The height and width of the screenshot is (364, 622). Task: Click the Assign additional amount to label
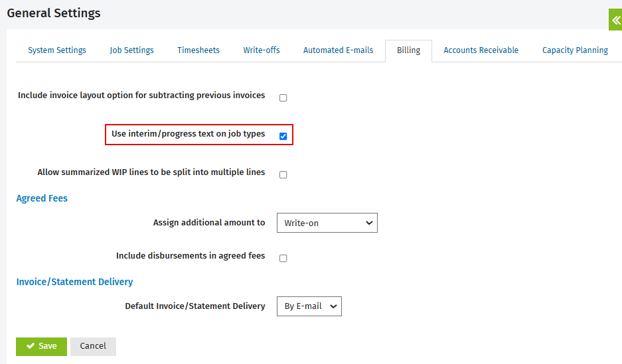pyautogui.click(x=209, y=223)
